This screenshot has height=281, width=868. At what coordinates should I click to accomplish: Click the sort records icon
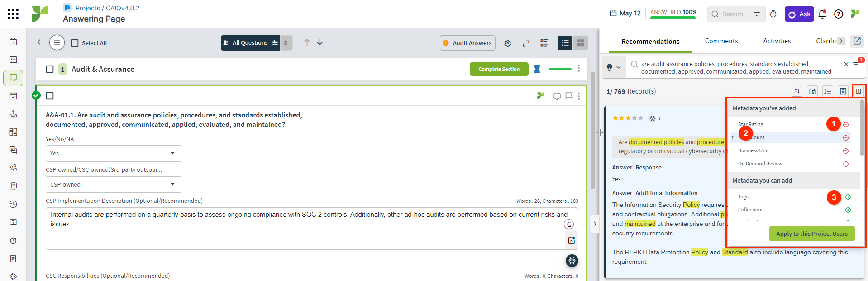coord(797,91)
